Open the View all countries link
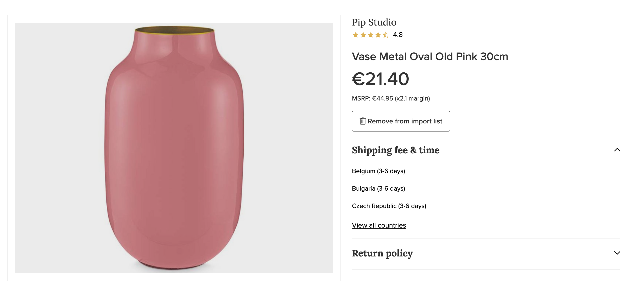The height and width of the screenshot is (289, 644). 379,225
